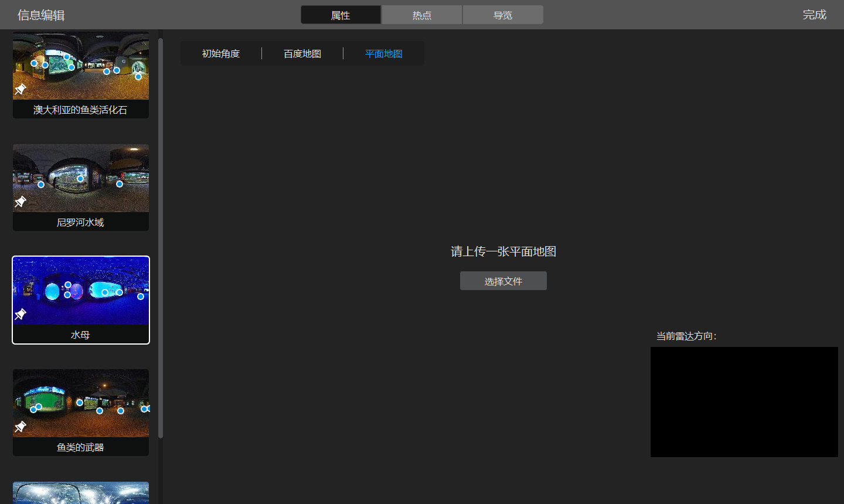Switch to the 热点 tab
The image size is (844, 504).
tap(422, 15)
